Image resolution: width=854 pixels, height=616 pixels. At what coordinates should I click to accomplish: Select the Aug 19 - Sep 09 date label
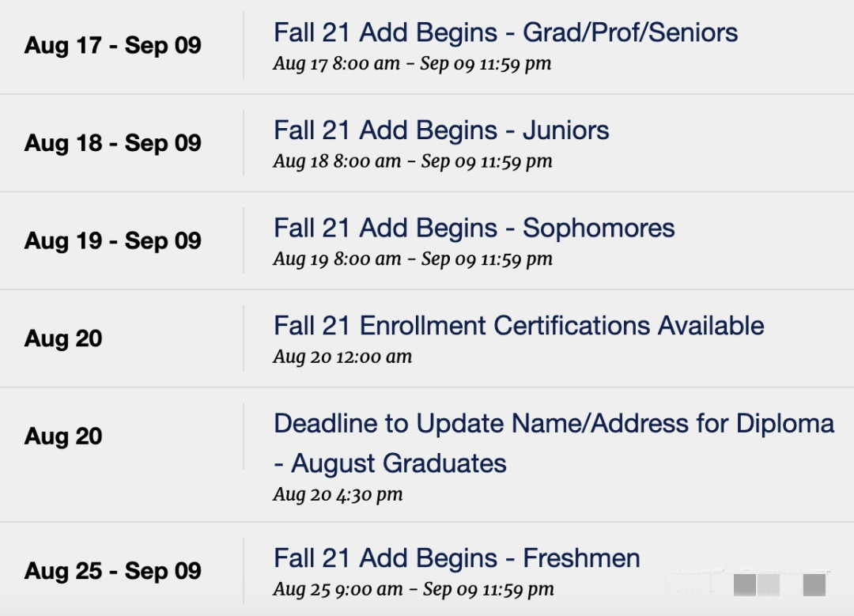tap(113, 240)
